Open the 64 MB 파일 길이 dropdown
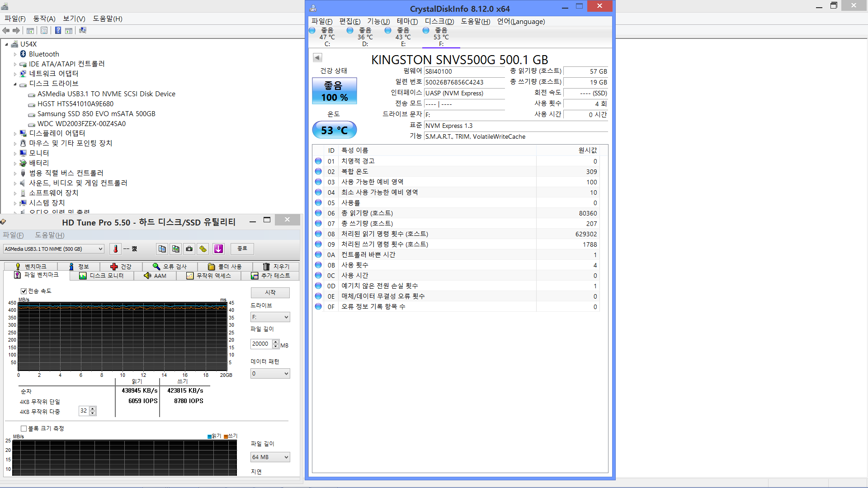 (x=270, y=457)
